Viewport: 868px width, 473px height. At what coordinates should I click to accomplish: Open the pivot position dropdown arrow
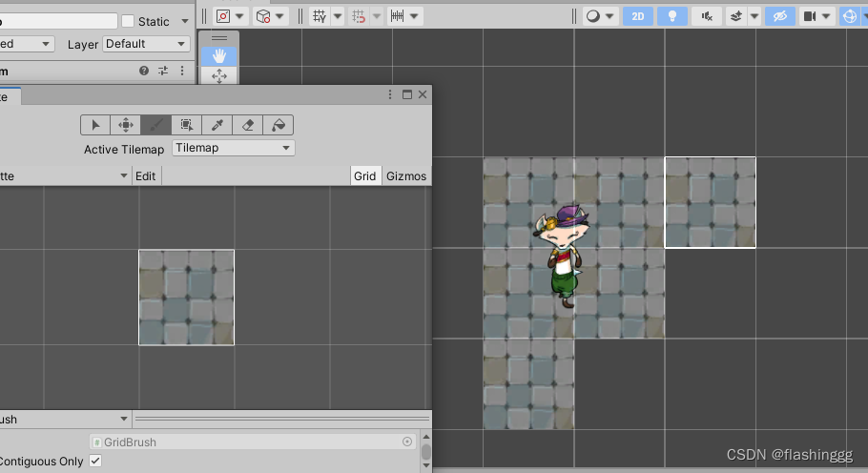239,16
